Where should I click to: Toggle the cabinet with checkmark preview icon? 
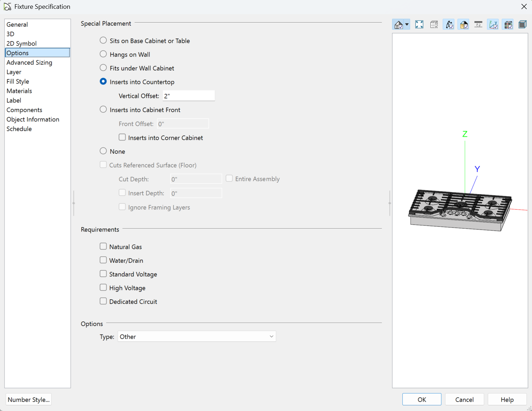click(x=508, y=25)
